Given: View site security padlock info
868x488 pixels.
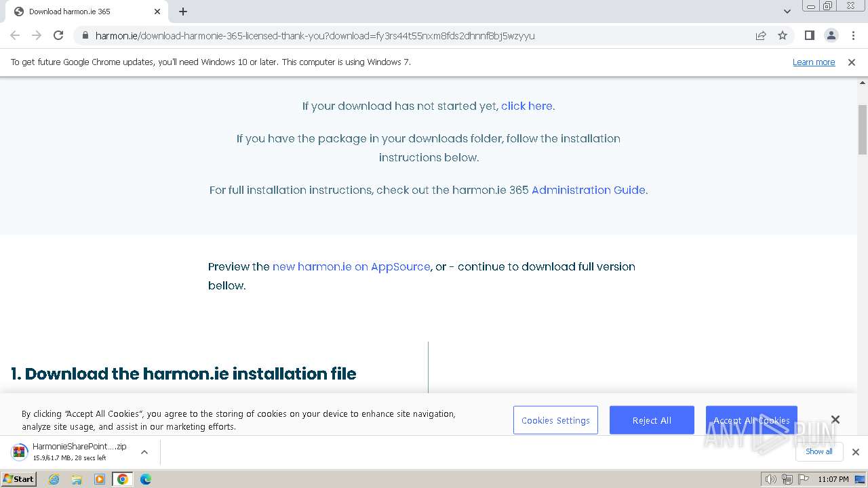Looking at the screenshot, I should [85, 35].
